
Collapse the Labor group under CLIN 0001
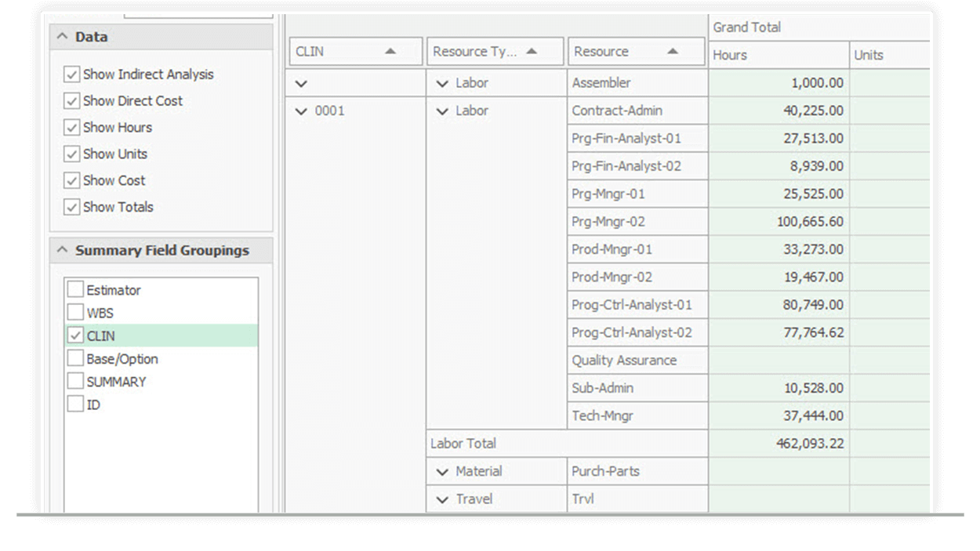click(442, 111)
